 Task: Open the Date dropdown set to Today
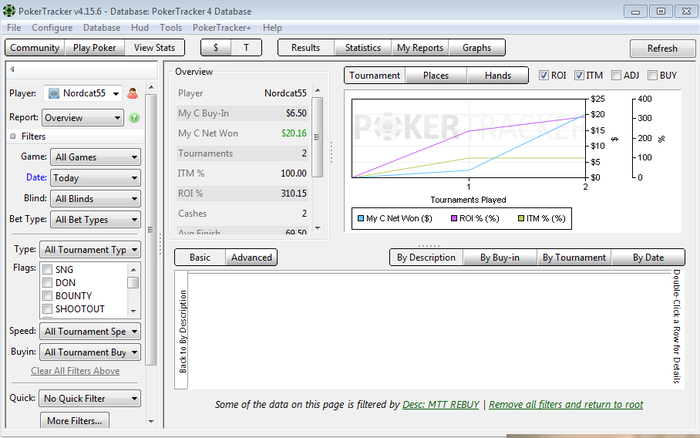96,178
